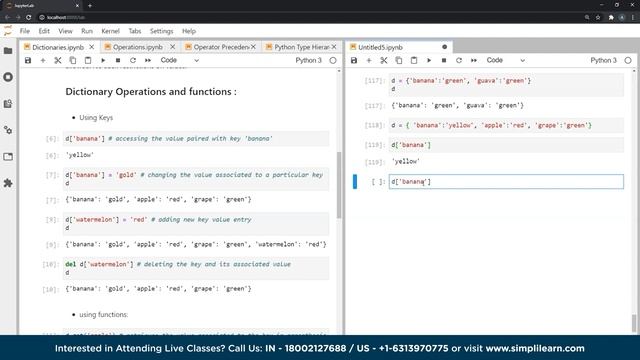Select cell 7 setting banana to gold

(196, 179)
